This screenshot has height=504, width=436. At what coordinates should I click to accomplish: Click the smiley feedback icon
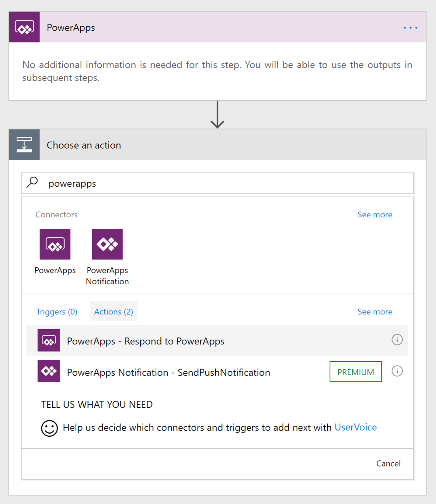pyautogui.click(x=50, y=428)
